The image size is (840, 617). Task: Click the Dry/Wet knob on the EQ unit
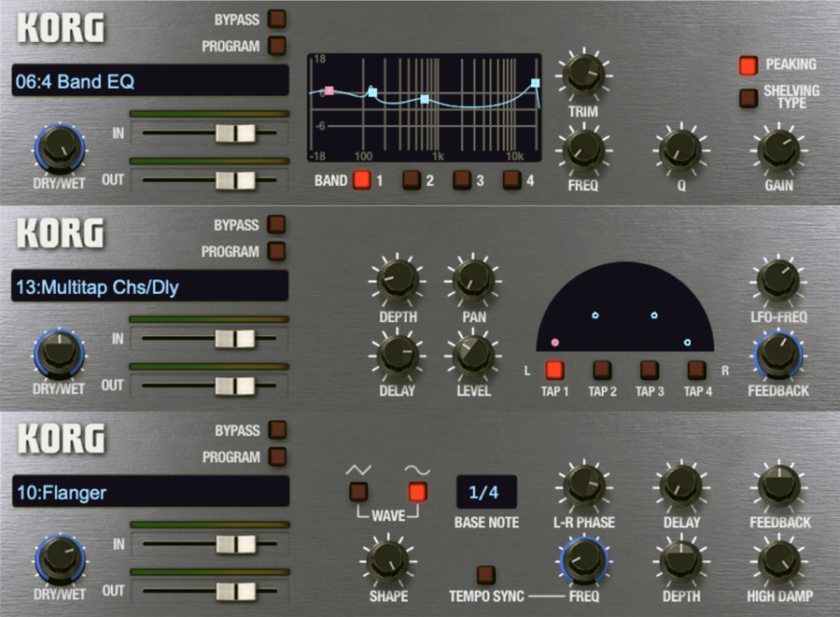click(60, 149)
